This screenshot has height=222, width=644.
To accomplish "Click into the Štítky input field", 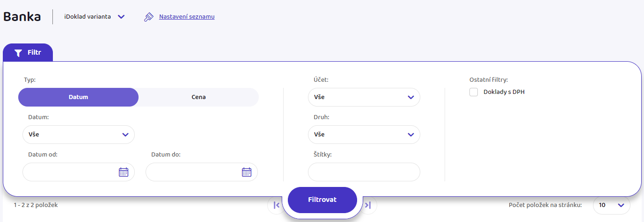I will click(x=364, y=172).
